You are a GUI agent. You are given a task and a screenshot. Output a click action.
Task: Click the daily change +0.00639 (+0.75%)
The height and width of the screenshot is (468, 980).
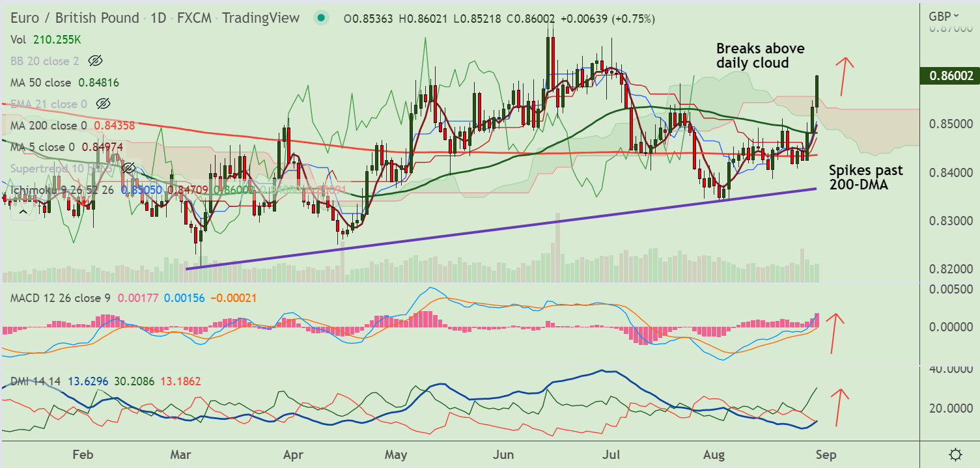tap(608, 19)
